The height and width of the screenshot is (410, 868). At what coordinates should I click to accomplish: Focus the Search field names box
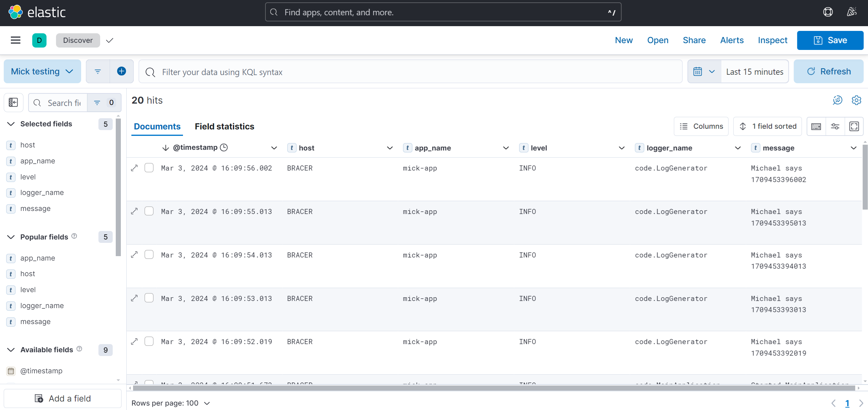coord(58,103)
